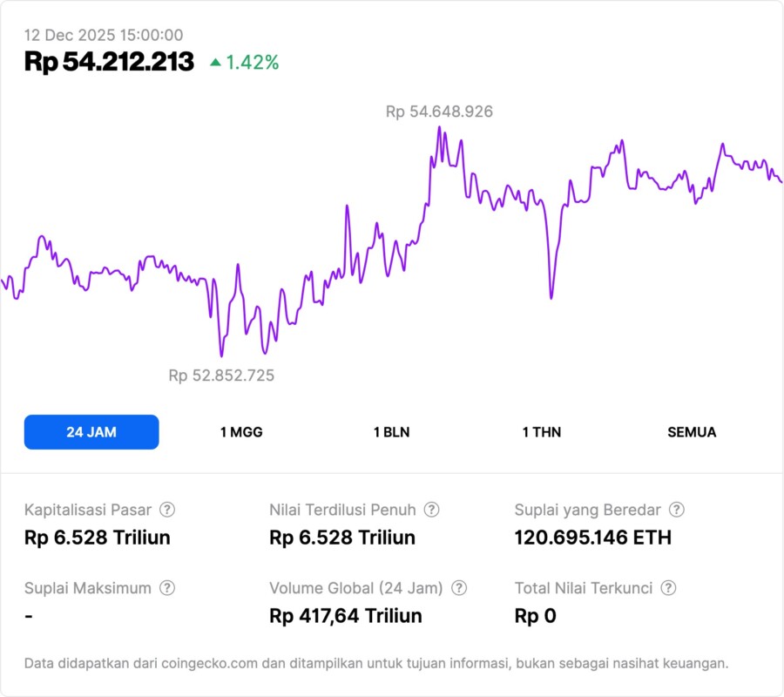Click the help icon beside Kapitalisasi Pasar

click(167, 510)
